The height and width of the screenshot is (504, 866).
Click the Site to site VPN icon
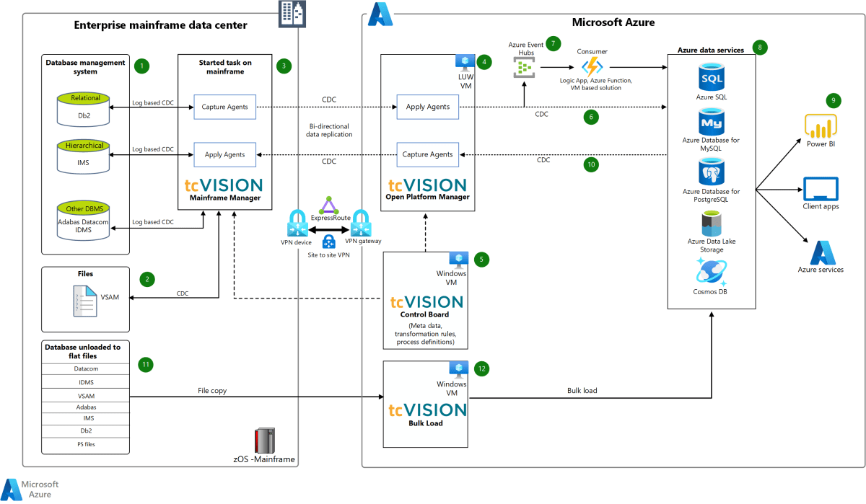pyautogui.click(x=328, y=242)
